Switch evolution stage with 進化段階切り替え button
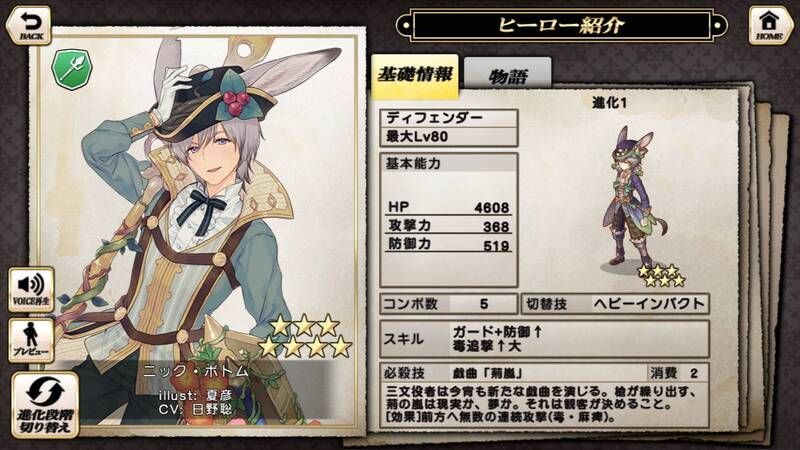Image resolution: width=800 pixels, height=450 pixels. click(x=45, y=405)
